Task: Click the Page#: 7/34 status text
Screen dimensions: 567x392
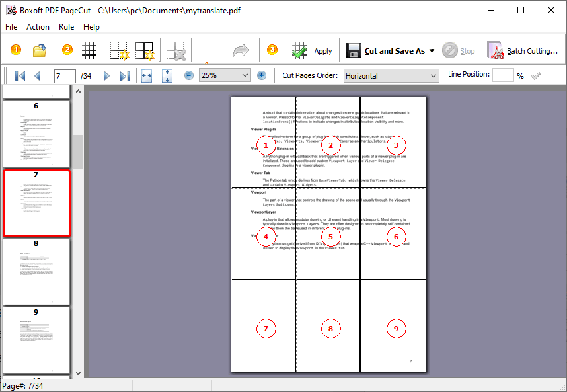Action: point(22,386)
